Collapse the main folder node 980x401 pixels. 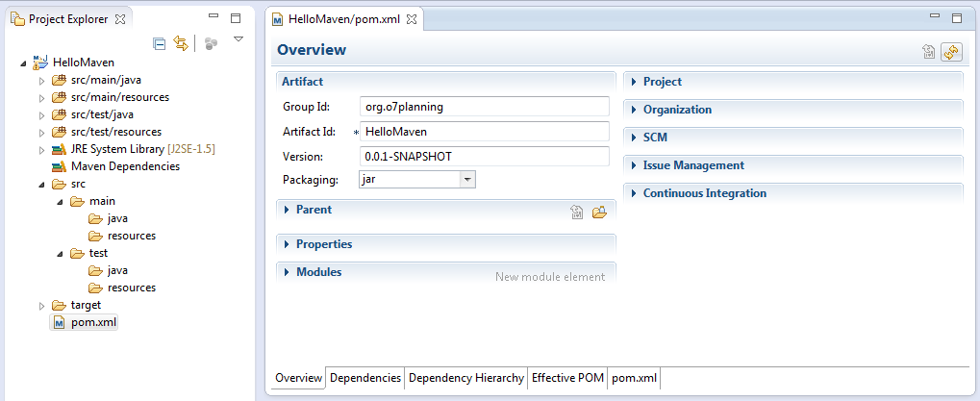click(x=60, y=202)
